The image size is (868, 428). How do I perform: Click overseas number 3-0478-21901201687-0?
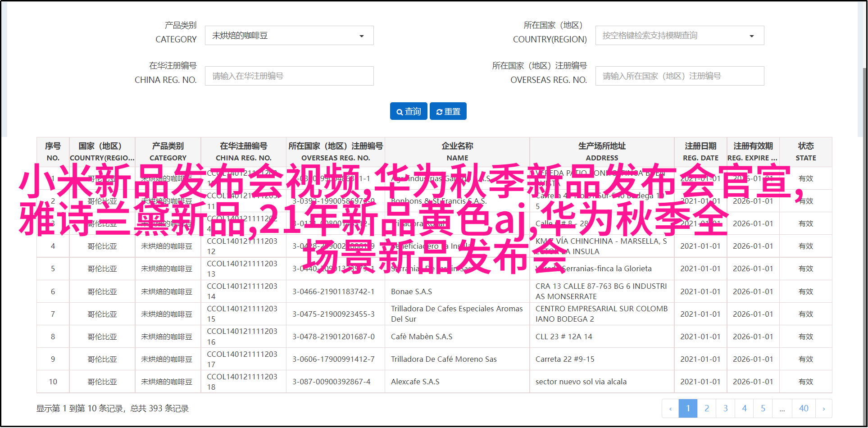pos(333,337)
